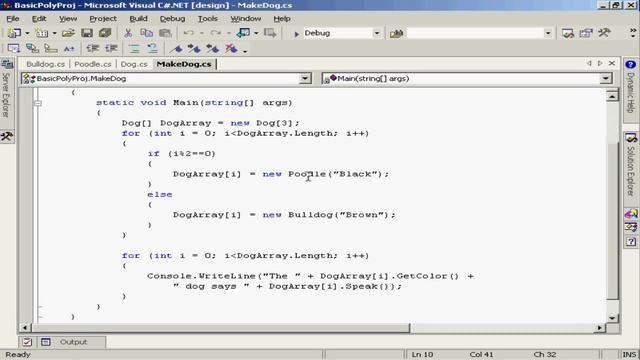Click the Display Object Member List icon
Image resolution: width=640 pixels, height=360 pixels.
13,49
